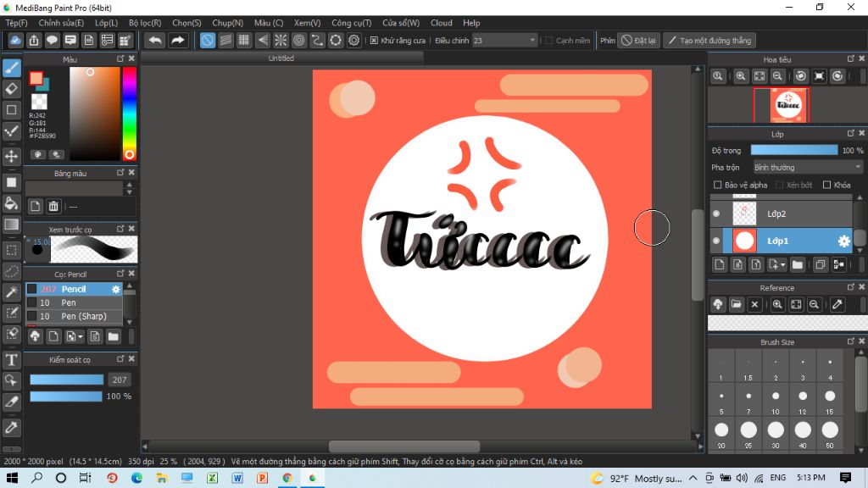Open snap settings gear
This screenshot has height=488, width=868.
[354, 41]
